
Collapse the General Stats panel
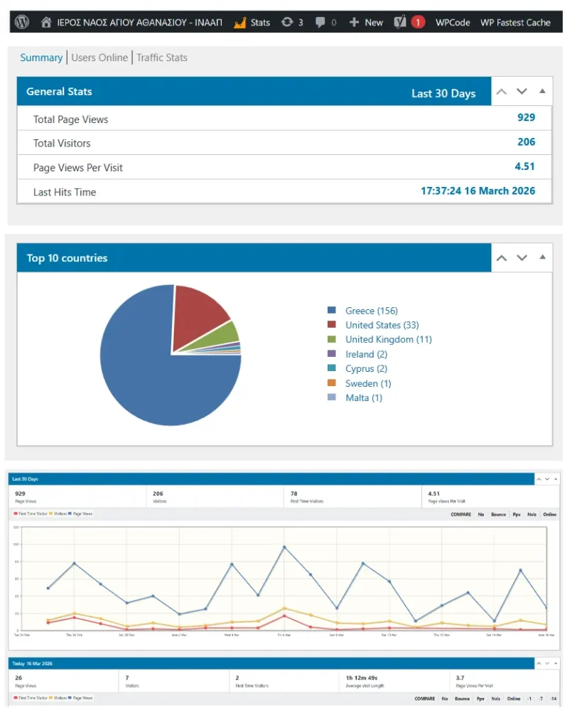[x=542, y=92]
